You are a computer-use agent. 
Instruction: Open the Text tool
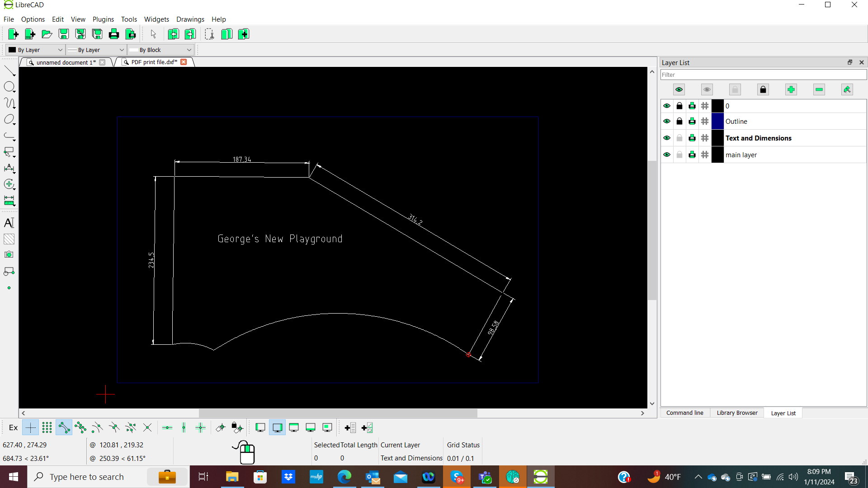(9, 223)
